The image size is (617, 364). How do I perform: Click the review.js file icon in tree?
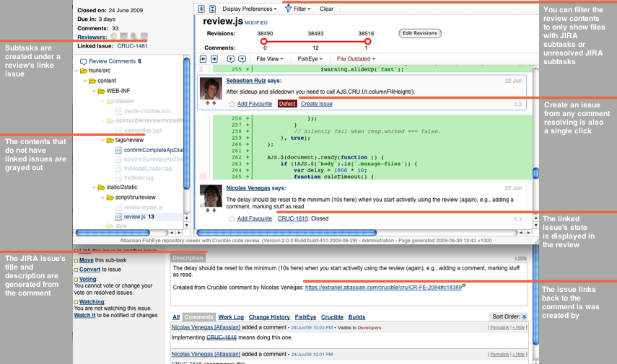click(x=118, y=216)
